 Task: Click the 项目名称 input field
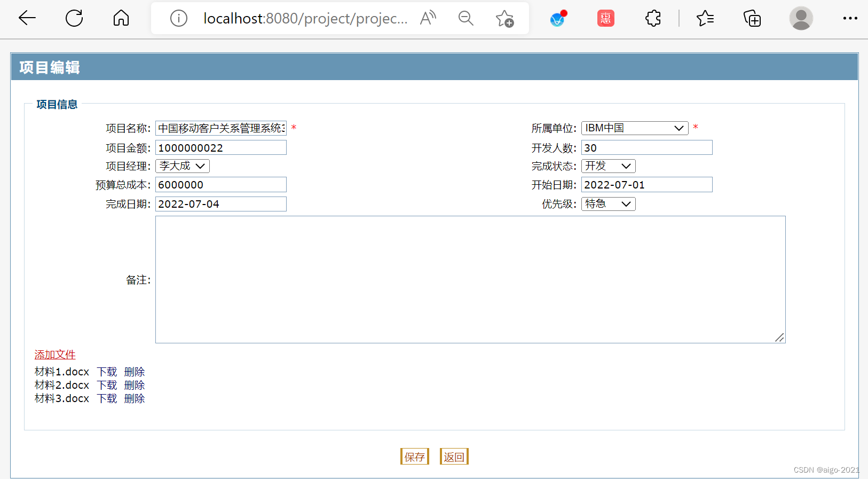[x=221, y=128]
